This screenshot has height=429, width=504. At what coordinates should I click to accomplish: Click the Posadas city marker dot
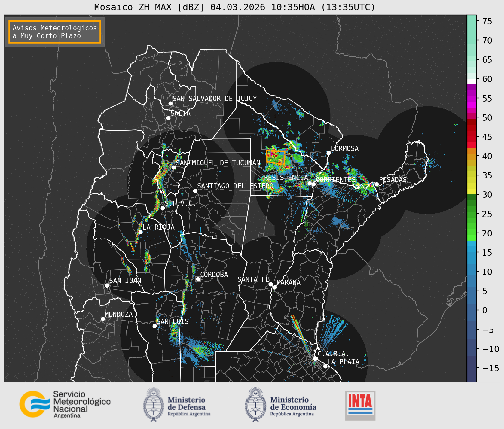(x=377, y=184)
